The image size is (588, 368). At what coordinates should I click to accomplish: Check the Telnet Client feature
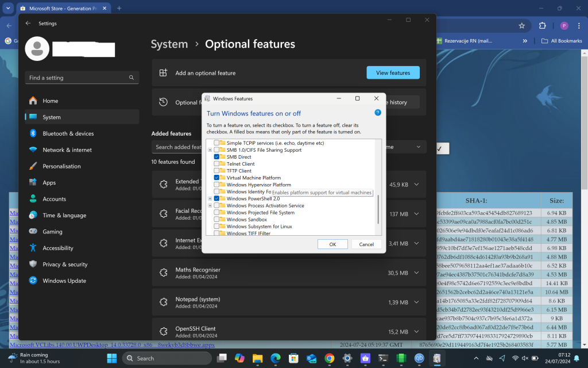216,164
